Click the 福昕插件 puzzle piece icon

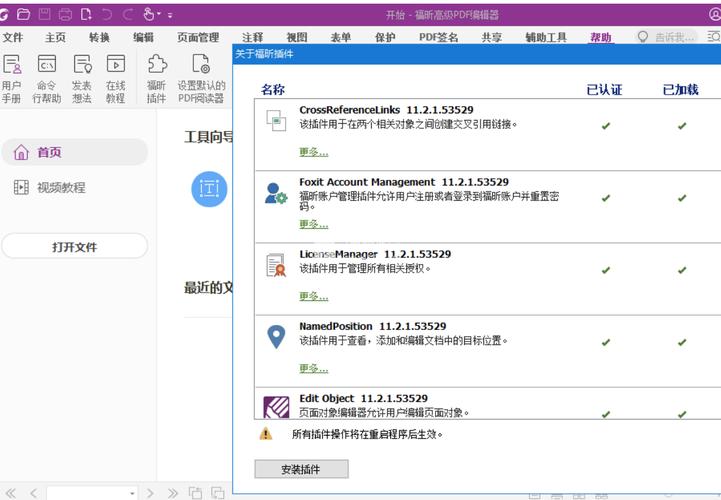pos(157,66)
